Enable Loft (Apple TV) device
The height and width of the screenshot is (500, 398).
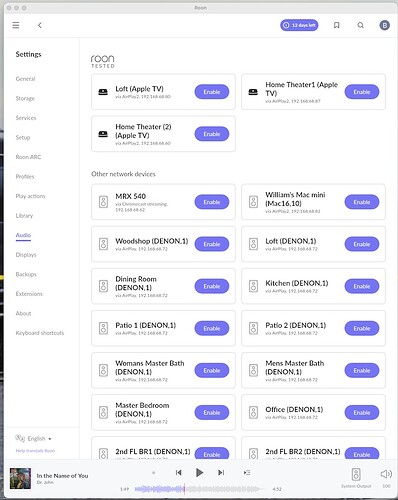(x=212, y=92)
